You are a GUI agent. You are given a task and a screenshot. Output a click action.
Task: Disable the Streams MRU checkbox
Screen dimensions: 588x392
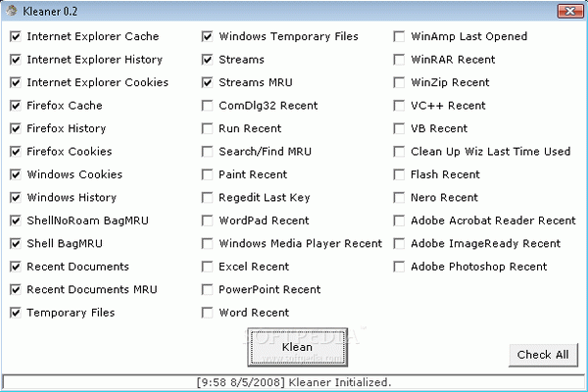point(208,82)
